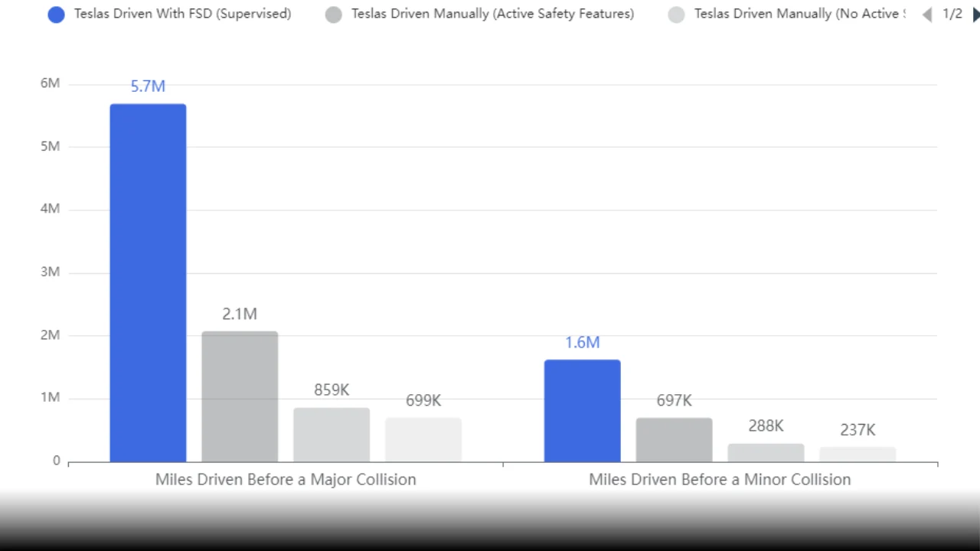The width and height of the screenshot is (980, 551).
Task: Click the 1/2 legend page indicator
Action: click(x=952, y=14)
